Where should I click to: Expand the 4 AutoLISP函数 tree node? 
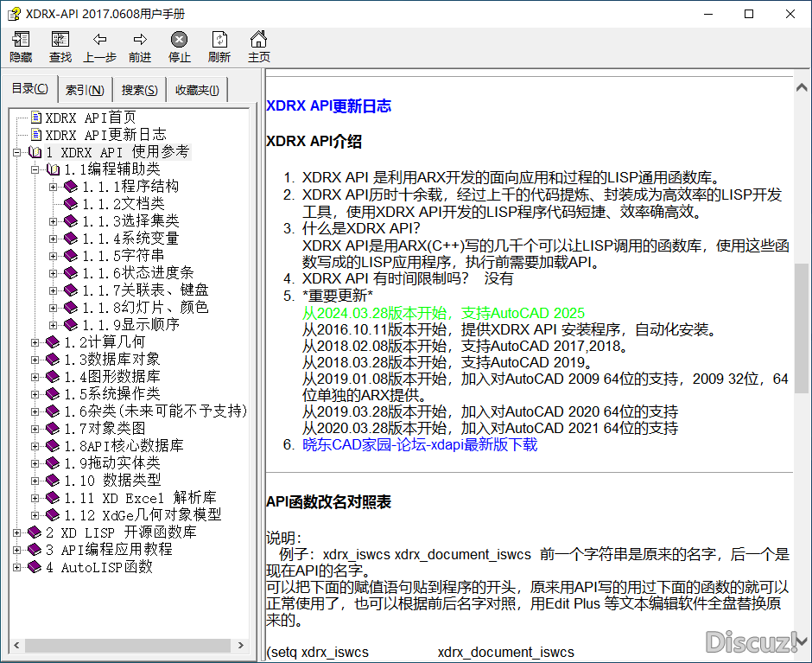tap(17, 567)
